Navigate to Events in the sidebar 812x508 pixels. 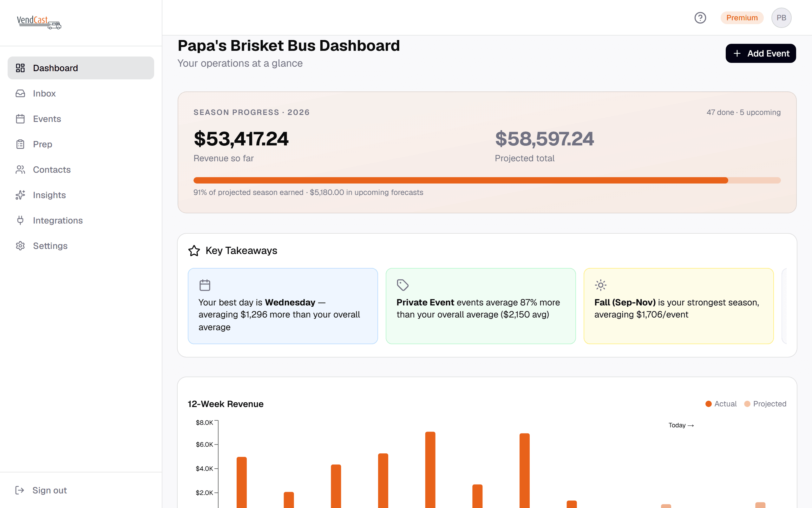(81, 119)
